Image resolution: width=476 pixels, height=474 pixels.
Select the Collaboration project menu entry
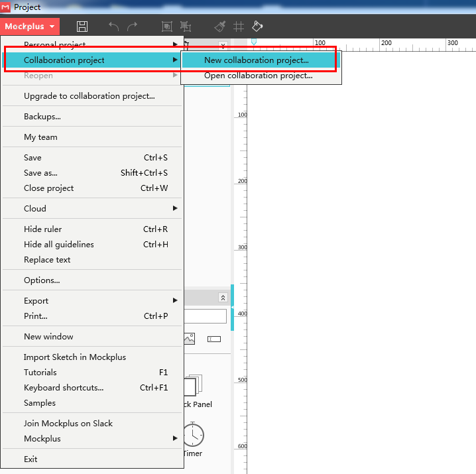tap(92, 60)
